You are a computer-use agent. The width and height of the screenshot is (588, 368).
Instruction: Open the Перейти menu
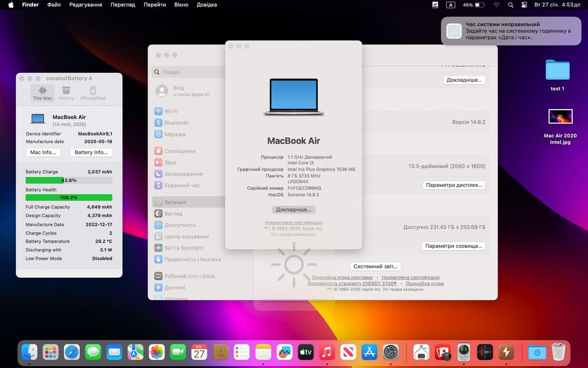(x=155, y=5)
